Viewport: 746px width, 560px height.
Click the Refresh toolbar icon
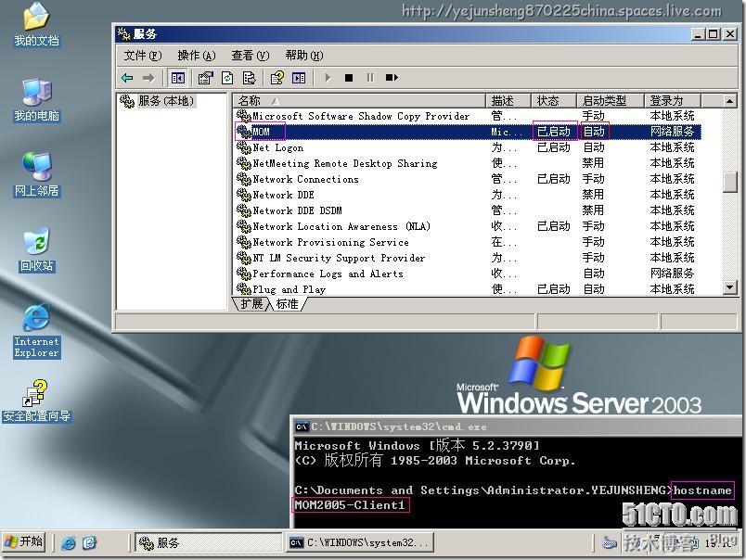pos(227,78)
